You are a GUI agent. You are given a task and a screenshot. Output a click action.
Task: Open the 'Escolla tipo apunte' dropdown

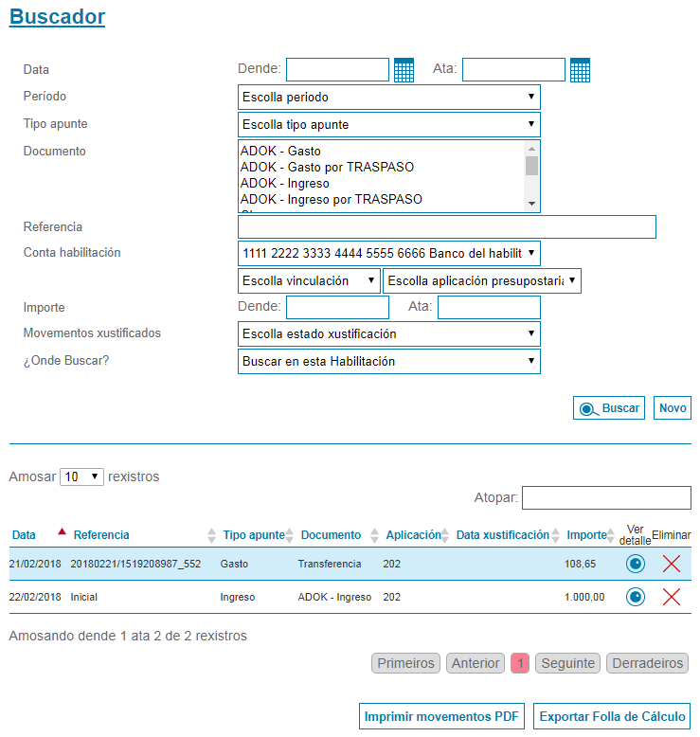pyautogui.click(x=388, y=125)
